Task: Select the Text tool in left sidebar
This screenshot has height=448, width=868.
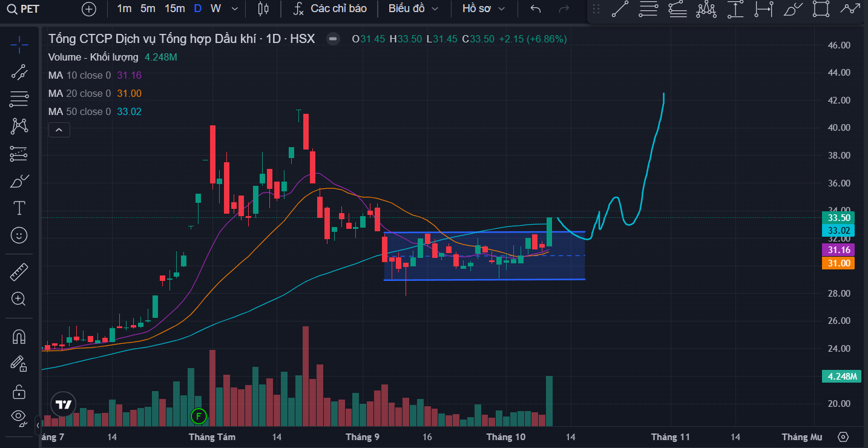Action: pyautogui.click(x=19, y=208)
